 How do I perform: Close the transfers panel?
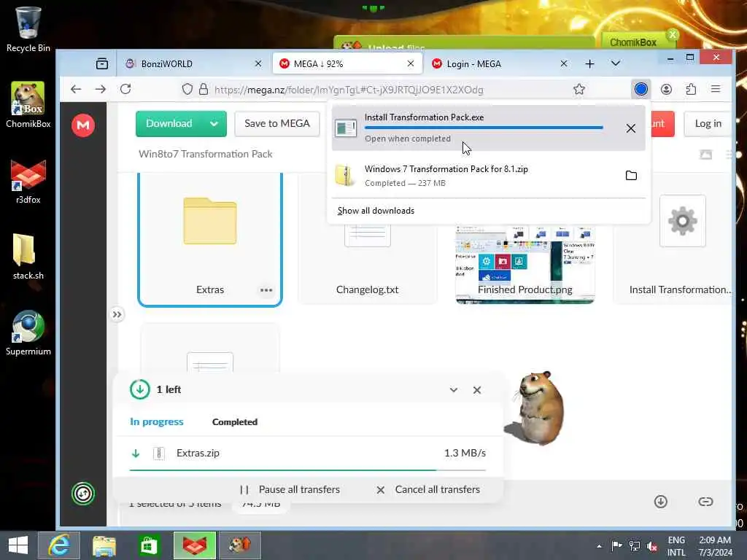click(x=477, y=390)
